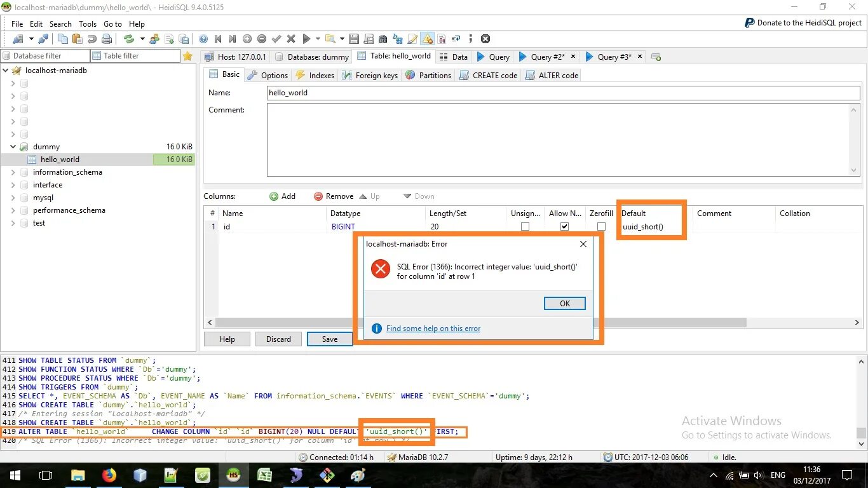
Task: Click the semicolon delimiter toolbar icon
Action: click(471, 39)
